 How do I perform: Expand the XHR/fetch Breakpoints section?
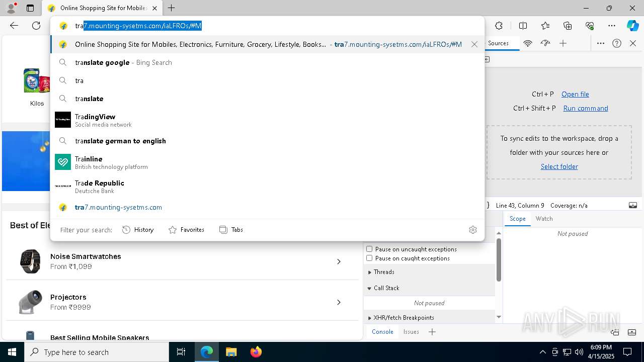coord(429,318)
